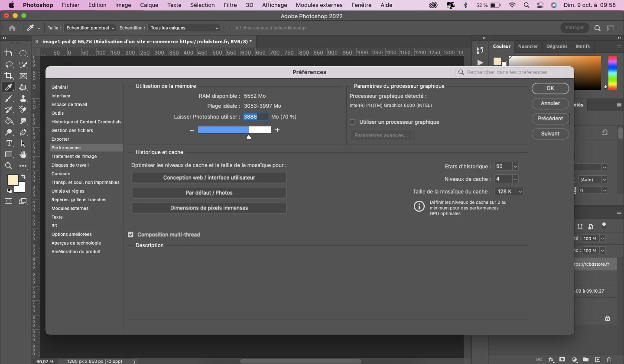624x364 pixels.
Task: Go to Photoshop Home screen
Action: [x=12, y=28]
